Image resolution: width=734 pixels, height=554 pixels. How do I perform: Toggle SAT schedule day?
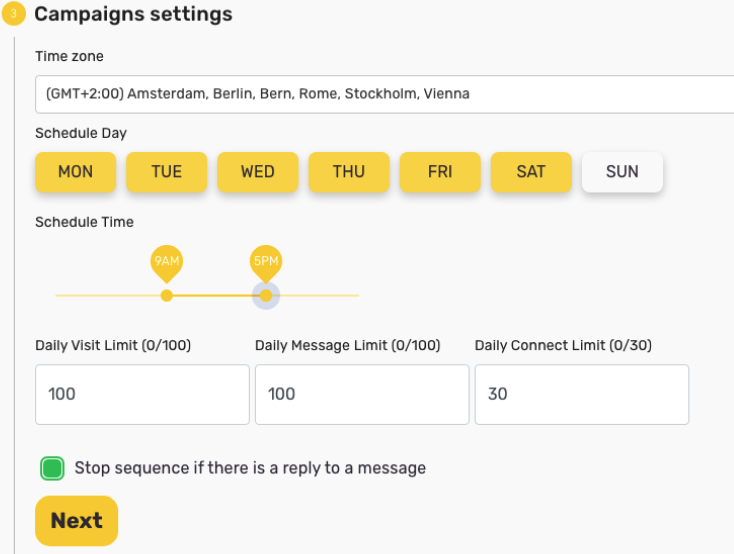click(x=531, y=172)
